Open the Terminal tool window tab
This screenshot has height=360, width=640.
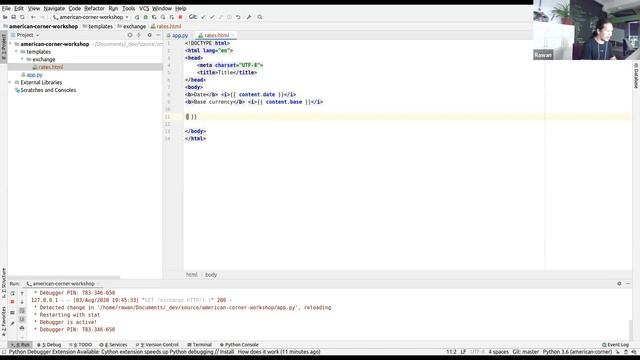pyautogui.click(x=199, y=345)
